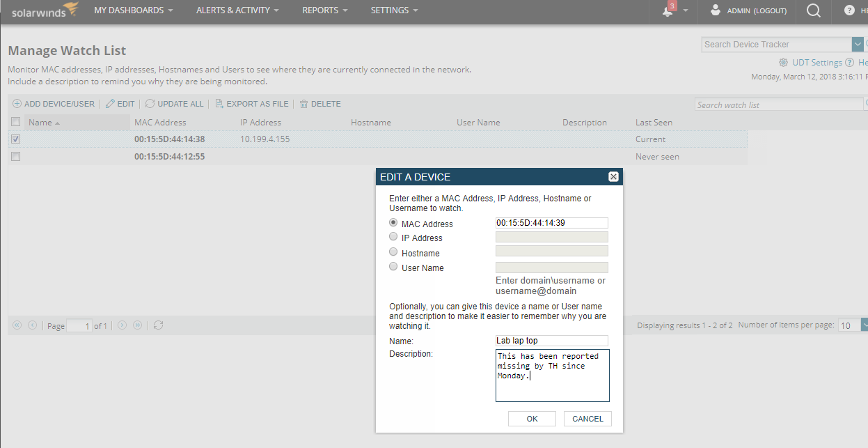This screenshot has width=868, height=448.
Task: Click the Delete trash icon
Action: coord(303,104)
